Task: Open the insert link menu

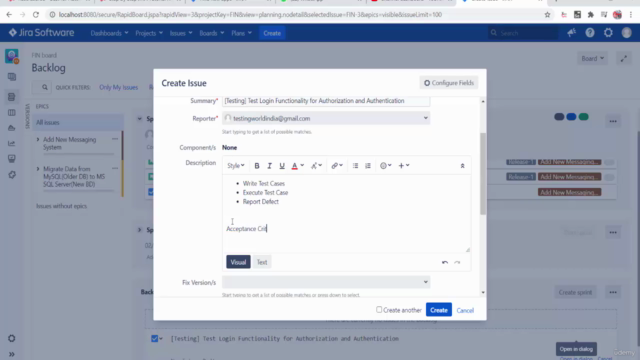Action: point(337,166)
